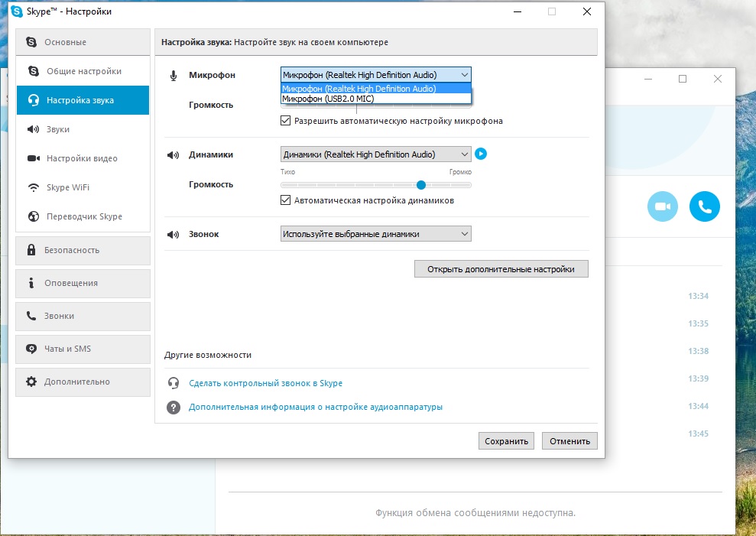The height and width of the screenshot is (536, 756).
Task: Click the speaker icon beside Звонок
Action: point(173,235)
